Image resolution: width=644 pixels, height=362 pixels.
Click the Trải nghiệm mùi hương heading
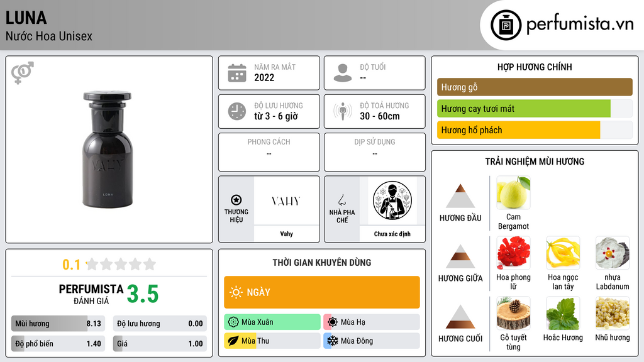click(x=535, y=162)
